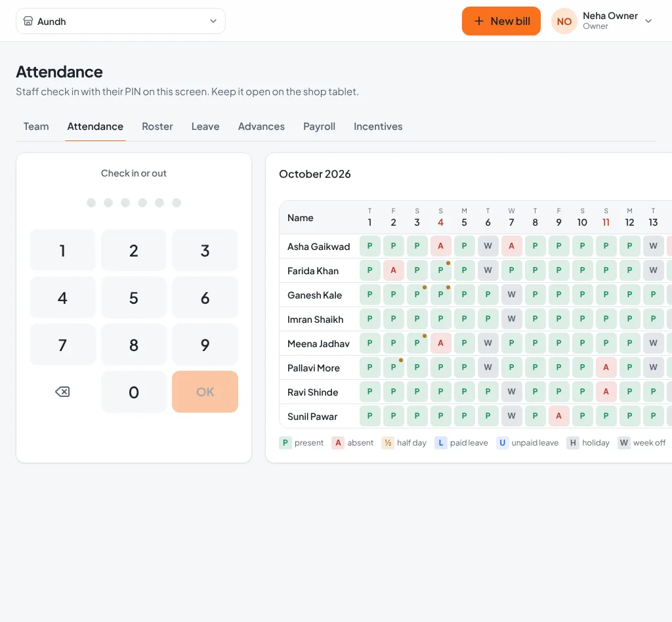672x622 pixels.
Task: Click Ravi Shinde's absent cell on day 11
Action: (x=606, y=392)
